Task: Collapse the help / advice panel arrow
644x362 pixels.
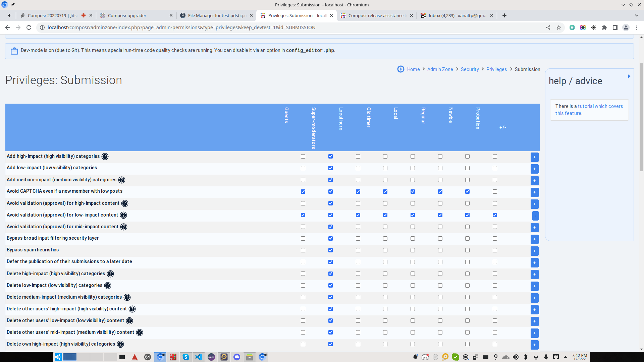Action: point(629,76)
